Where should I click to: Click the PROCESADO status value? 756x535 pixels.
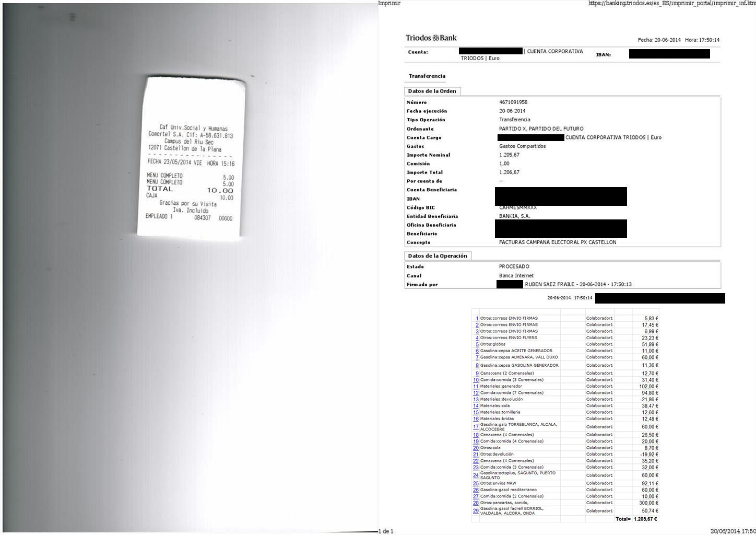coord(514,267)
